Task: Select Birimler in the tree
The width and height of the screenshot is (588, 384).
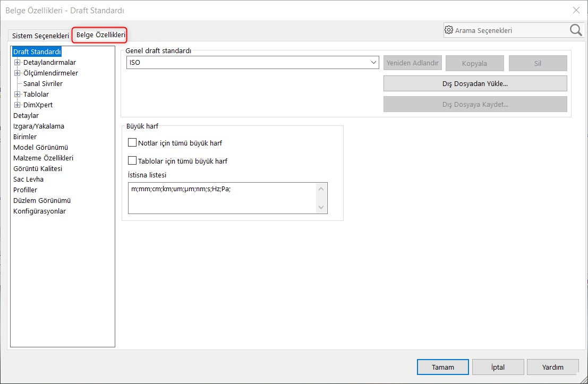Action: (x=25, y=136)
